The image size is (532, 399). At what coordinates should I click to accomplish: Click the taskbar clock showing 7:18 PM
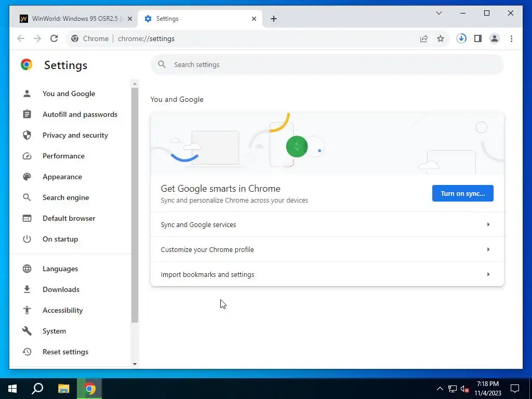pyautogui.click(x=487, y=389)
